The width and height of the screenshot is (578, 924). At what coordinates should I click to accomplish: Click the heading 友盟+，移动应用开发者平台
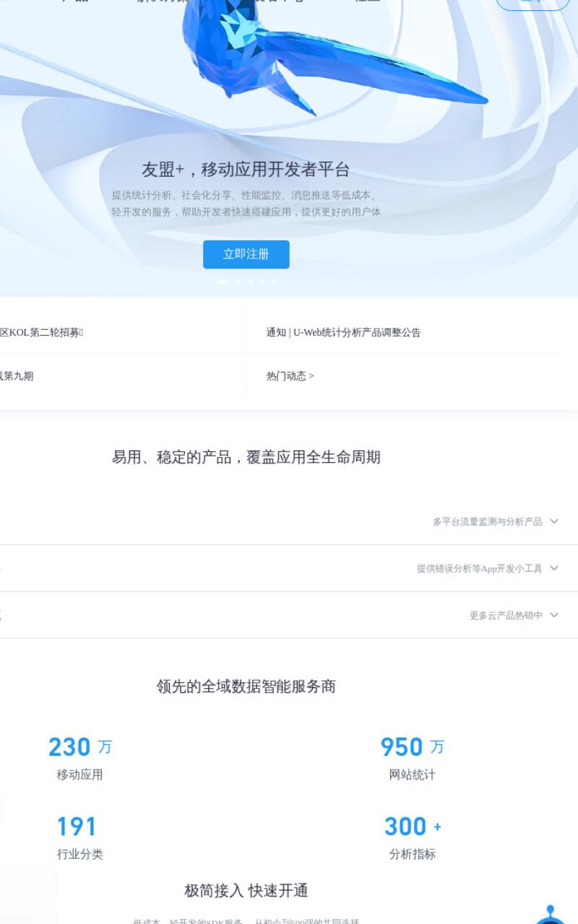(x=246, y=170)
